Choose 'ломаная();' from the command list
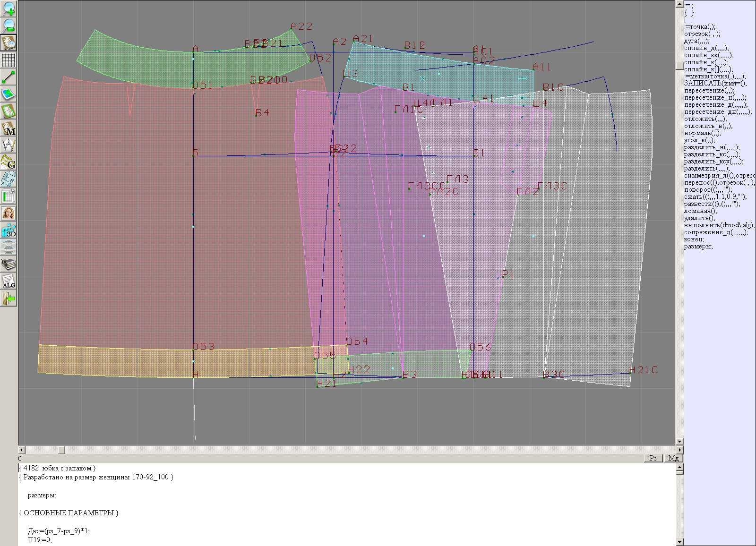Image resolution: width=756 pixels, height=546 pixels. [x=700, y=211]
